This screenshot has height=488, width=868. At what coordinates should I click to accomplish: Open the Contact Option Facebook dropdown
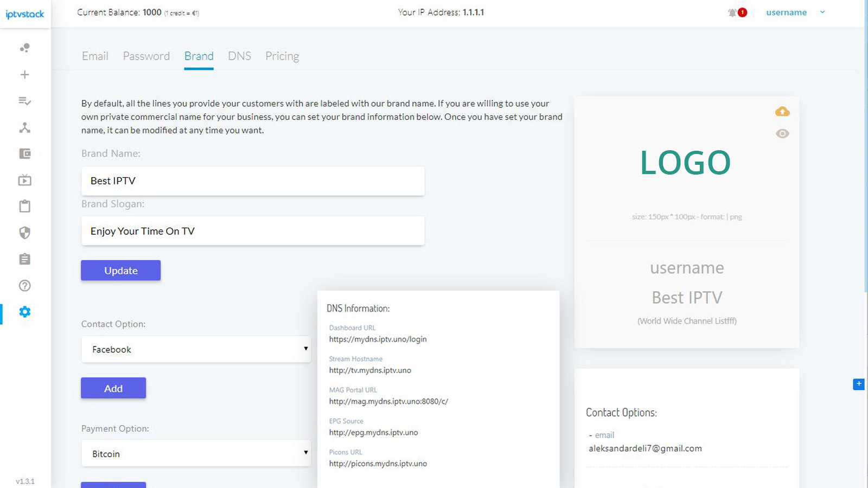(196, 349)
